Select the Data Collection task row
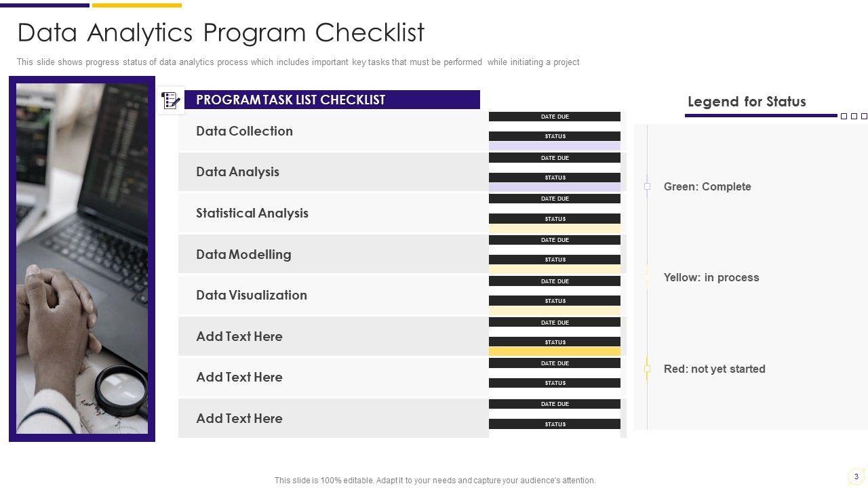This screenshot has height=488, width=868. pyautogui.click(x=332, y=131)
